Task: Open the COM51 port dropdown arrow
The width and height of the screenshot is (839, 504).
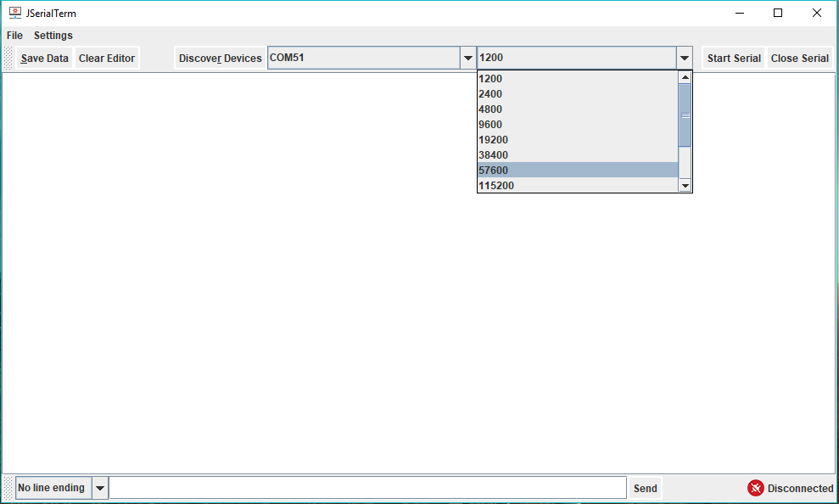Action: point(467,58)
